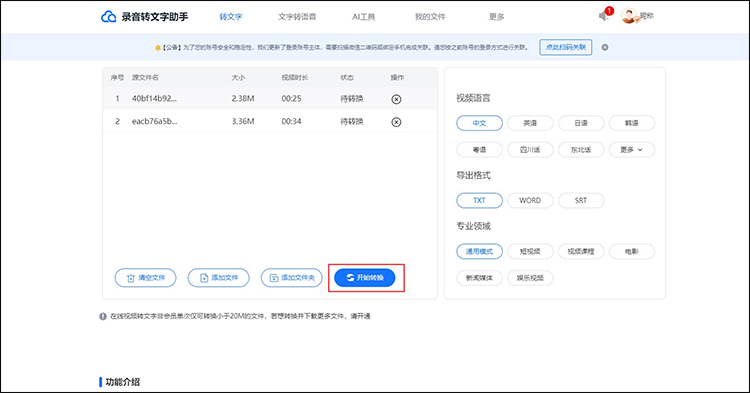This screenshot has height=393, width=750.
Task: Click the user name next to the avatar
Action: tap(646, 16)
